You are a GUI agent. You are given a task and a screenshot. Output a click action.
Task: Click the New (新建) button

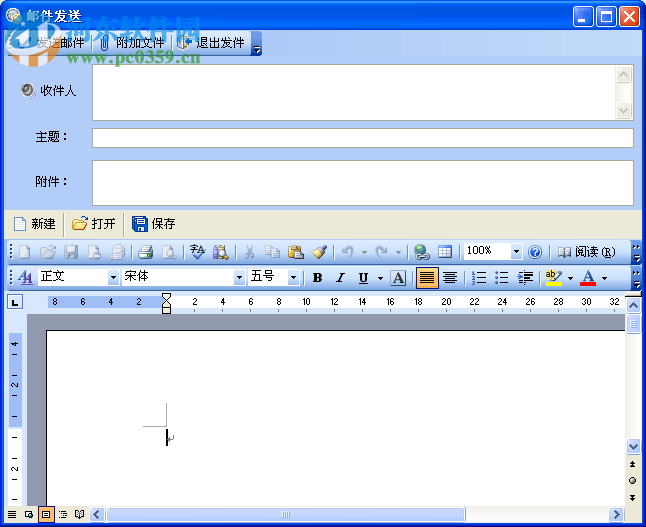(35, 224)
